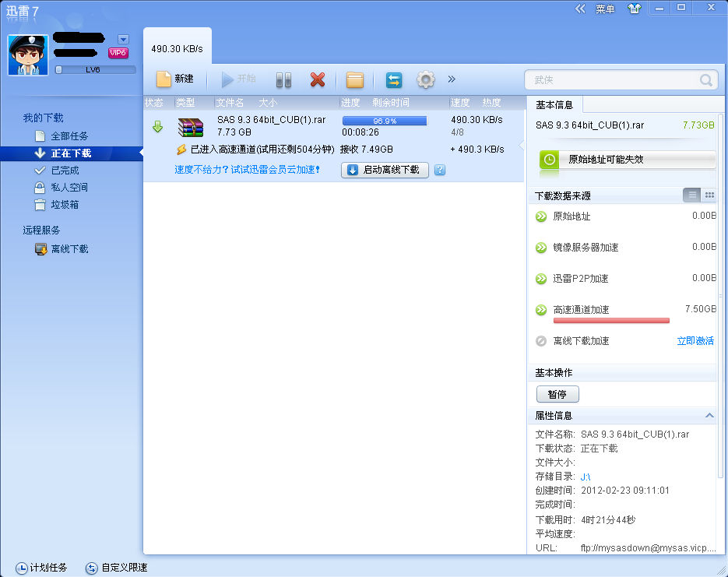Click the 离线下载加速 disabled icon

point(541,341)
